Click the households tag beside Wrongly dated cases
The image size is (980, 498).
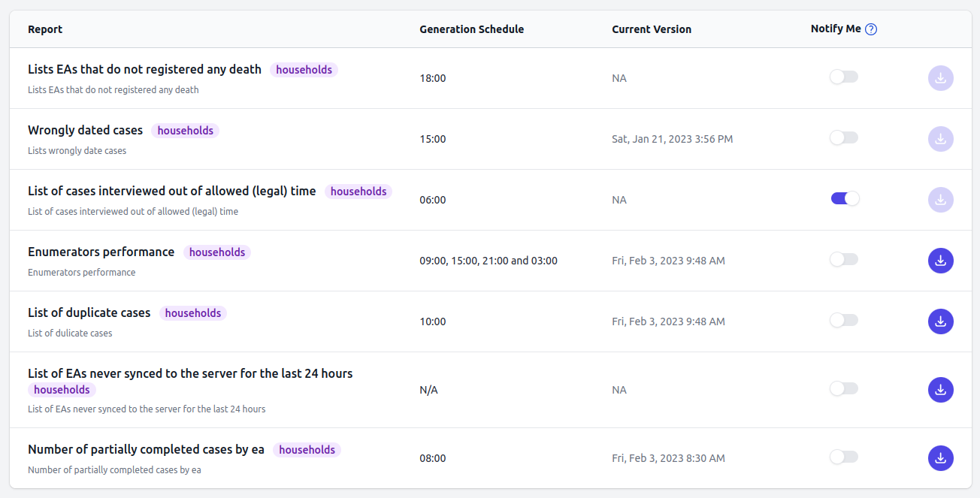point(186,131)
